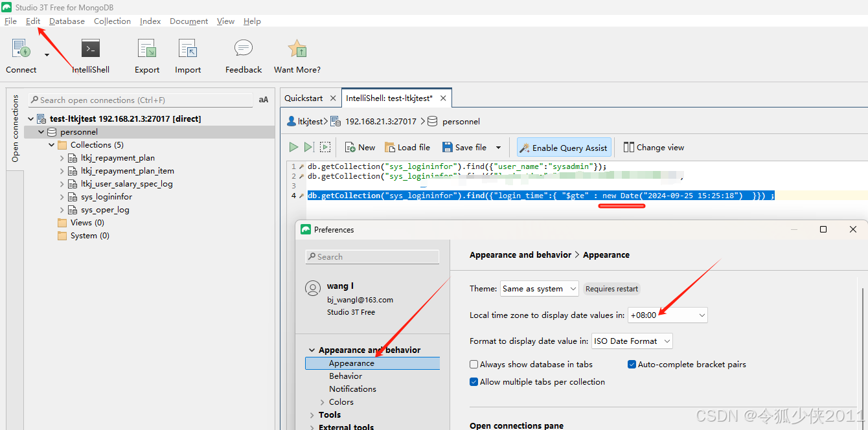Close the IntelliShell test-ltkjtest tab
This screenshot has height=430, width=868.
[x=444, y=98]
